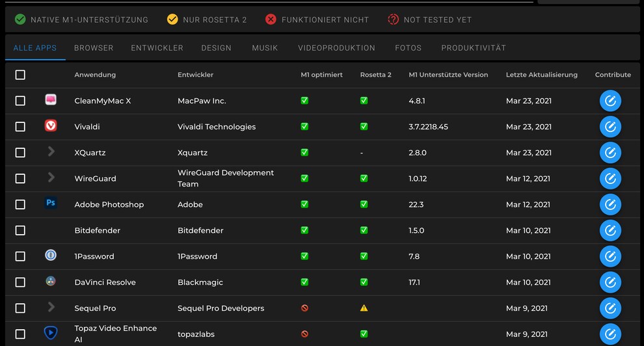Sort by M1 Unterstützte Version header
This screenshot has height=346, width=644.
[448, 75]
